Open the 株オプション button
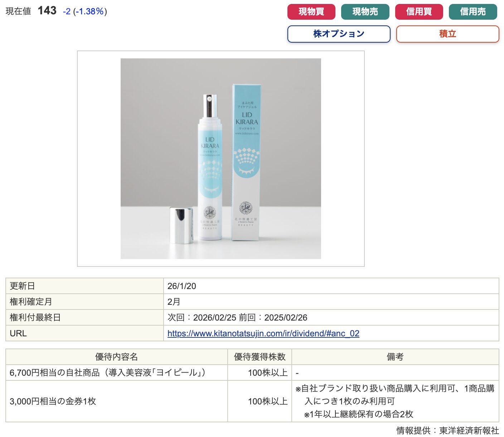Viewport: 504px width, 437px height. [x=339, y=34]
